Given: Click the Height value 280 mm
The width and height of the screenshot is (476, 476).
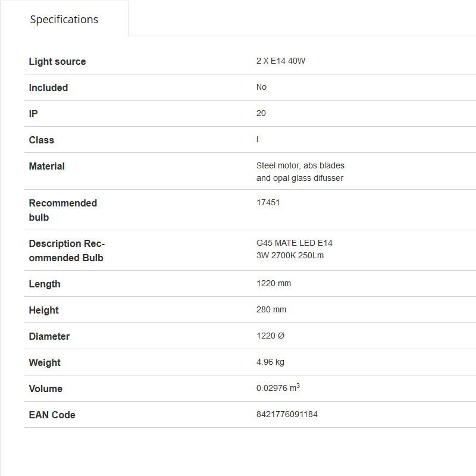Looking at the screenshot, I should point(271,309).
